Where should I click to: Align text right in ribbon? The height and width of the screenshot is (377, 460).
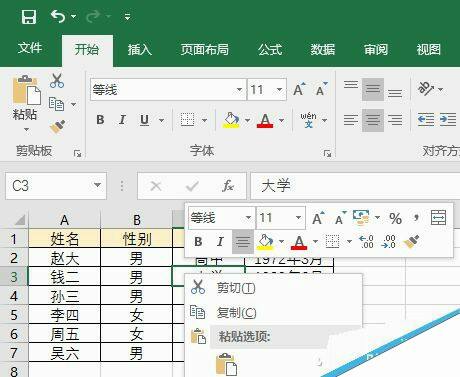[395, 120]
